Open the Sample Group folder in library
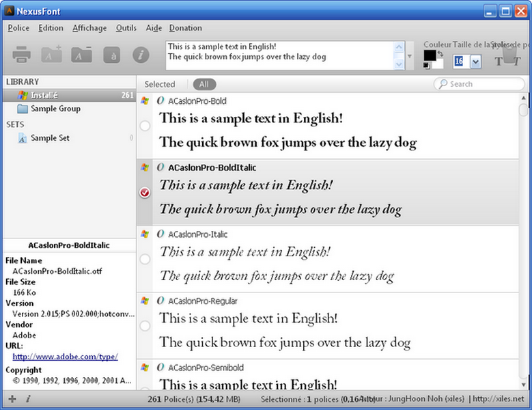Screen dimensions: 532x410 tap(55, 109)
